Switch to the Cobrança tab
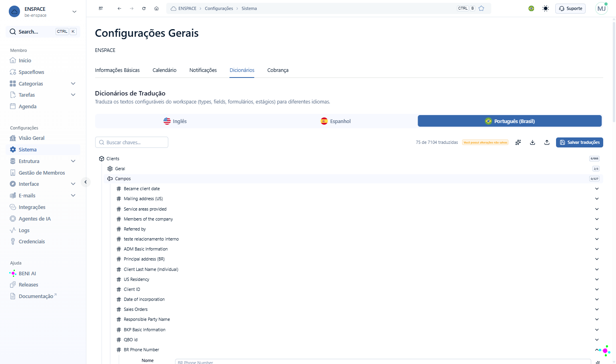This screenshot has height=364, width=616. tap(278, 70)
